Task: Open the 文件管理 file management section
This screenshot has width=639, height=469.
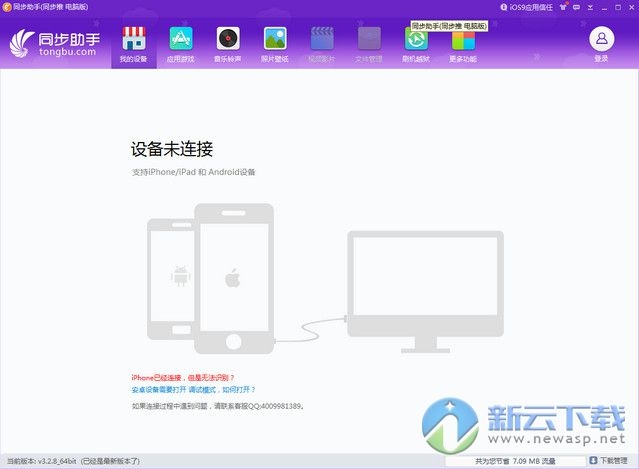Action: (369, 45)
